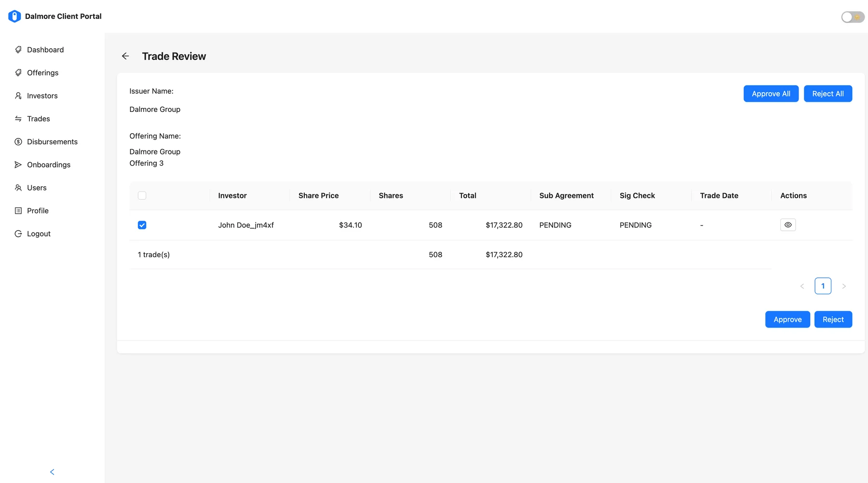The height and width of the screenshot is (483, 868).
Task: Open the Profile menu item
Action: [52, 211]
